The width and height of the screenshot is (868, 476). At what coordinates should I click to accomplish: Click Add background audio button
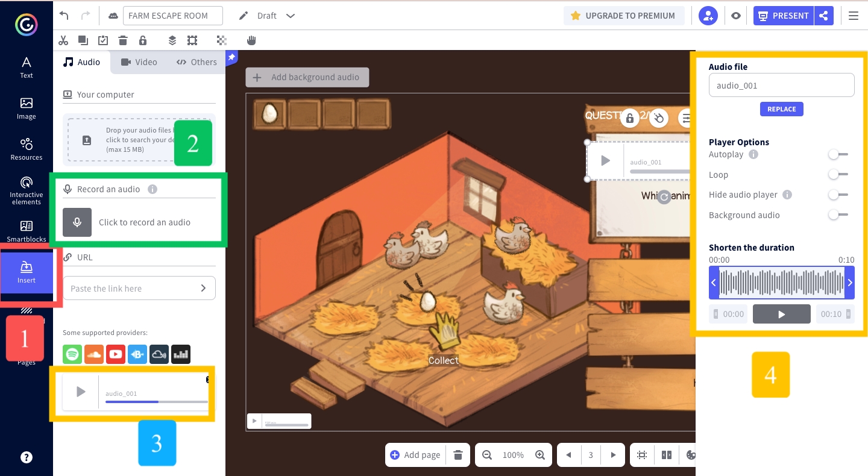(307, 77)
